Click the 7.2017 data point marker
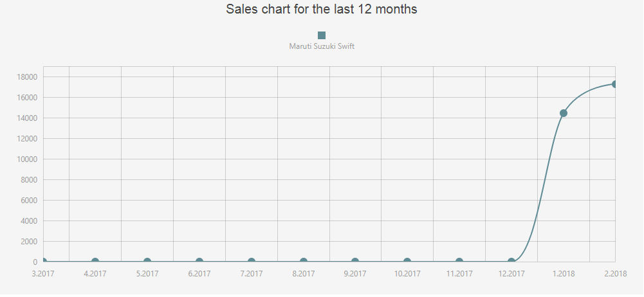This screenshot has width=644, height=297. coord(252,262)
